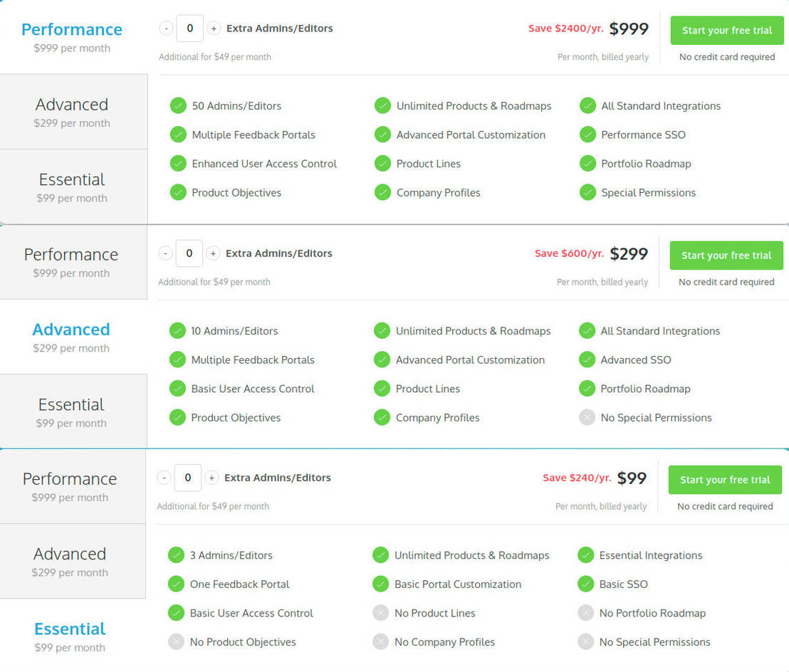Screen dimensions: 789x672
Task: Click the grey X beside No Company Profiles
Action: click(381, 642)
